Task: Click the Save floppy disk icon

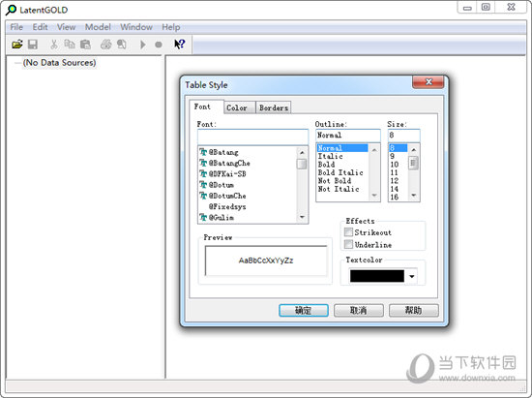Action: pyautogui.click(x=33, y=45)
